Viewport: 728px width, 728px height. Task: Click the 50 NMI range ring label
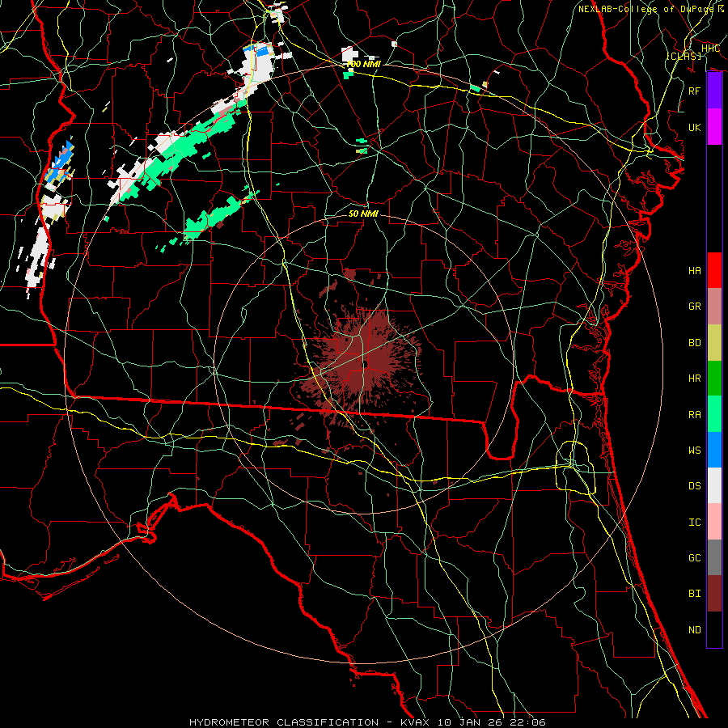(363, 214)
